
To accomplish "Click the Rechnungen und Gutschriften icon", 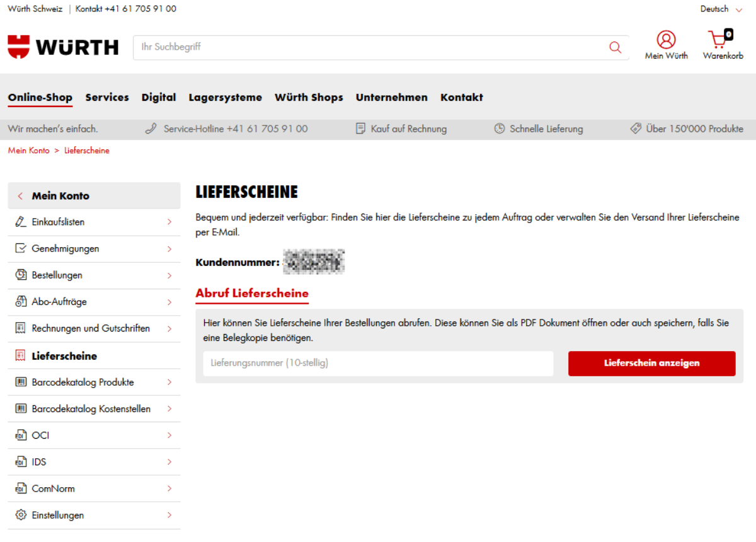I will [x=20, y=328].
